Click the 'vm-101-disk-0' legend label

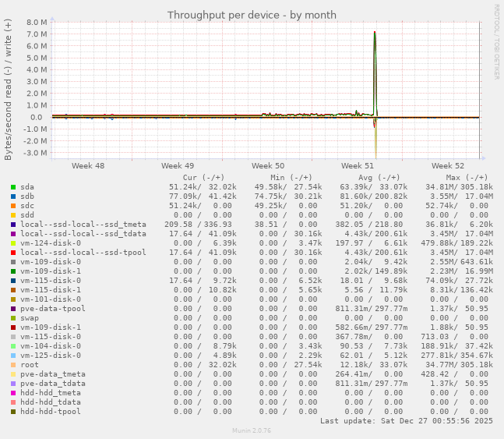51,299
